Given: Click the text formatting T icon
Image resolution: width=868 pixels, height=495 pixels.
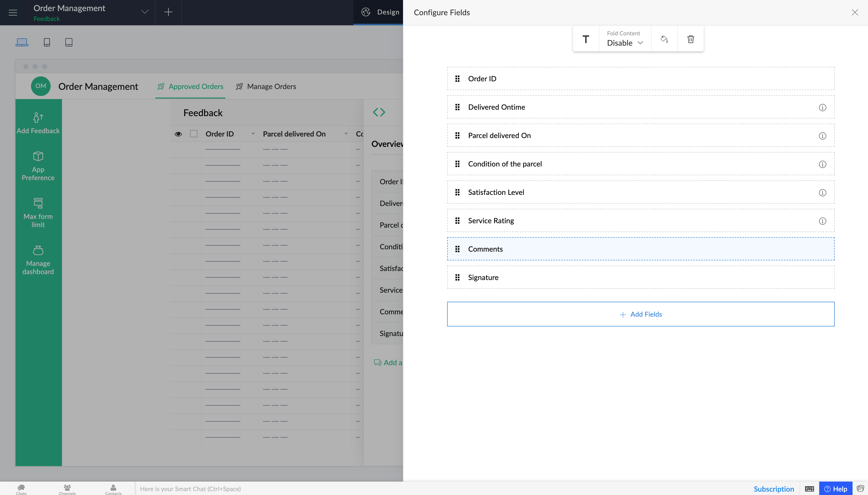Looking at the screenshot, I should click(x=586, y=39).
